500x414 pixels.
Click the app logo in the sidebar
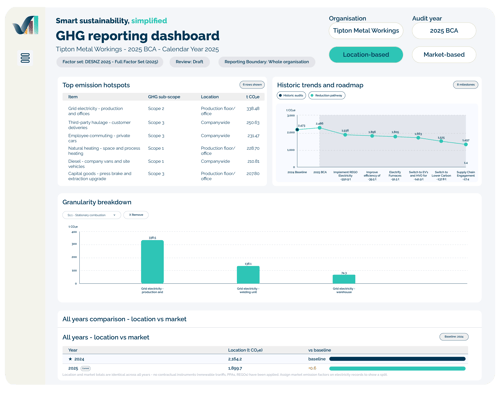tap(26, 25)
